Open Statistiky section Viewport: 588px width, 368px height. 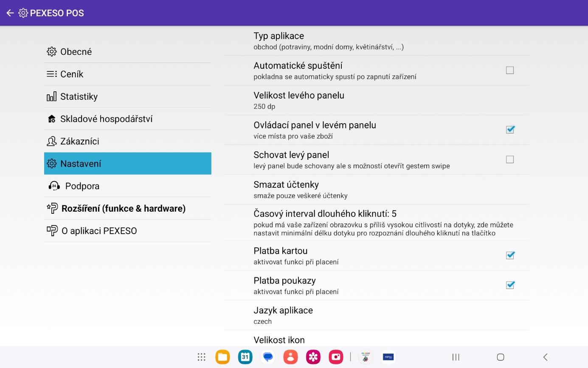click(x=128, y=96)
